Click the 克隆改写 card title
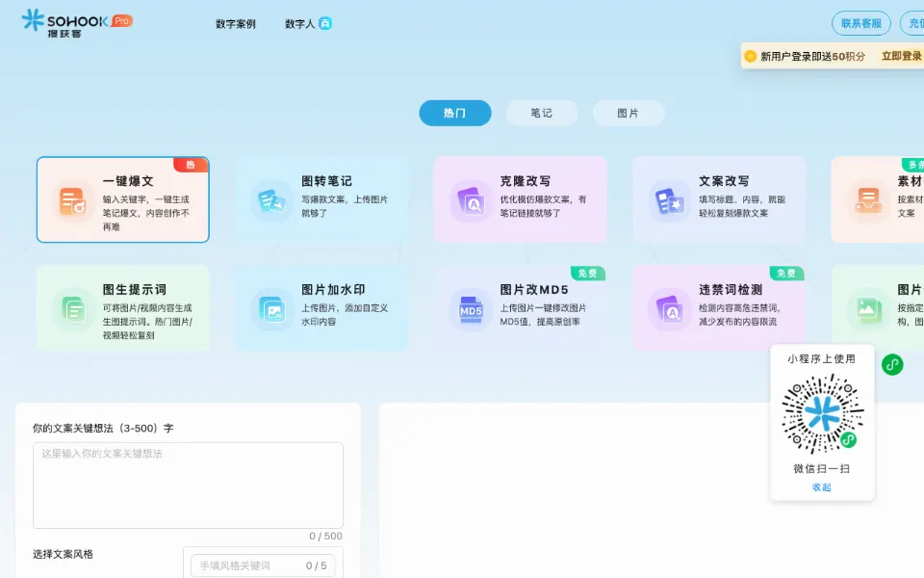Viewport: 924px width, 578px height. (x=526, y=181)
